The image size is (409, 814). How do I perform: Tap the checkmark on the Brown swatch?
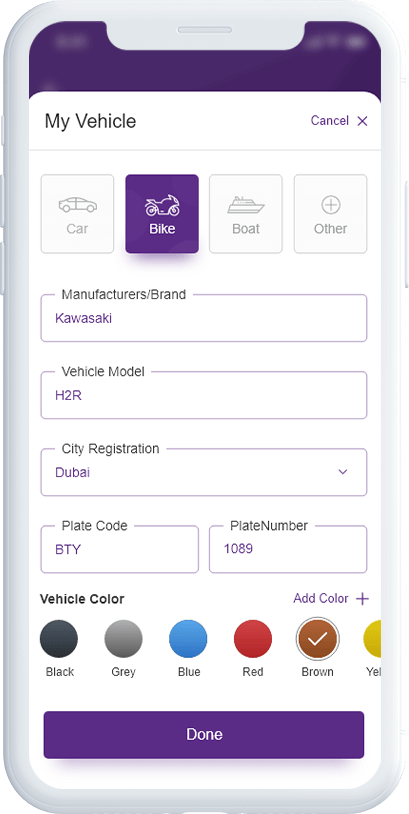(x=318, y=639)
